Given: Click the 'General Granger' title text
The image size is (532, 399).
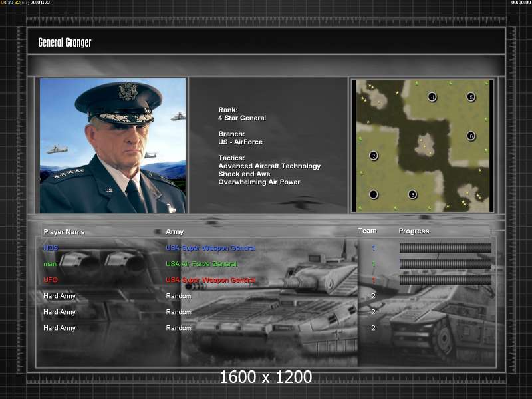Looking at the screenshot, I should click(65, 43).
